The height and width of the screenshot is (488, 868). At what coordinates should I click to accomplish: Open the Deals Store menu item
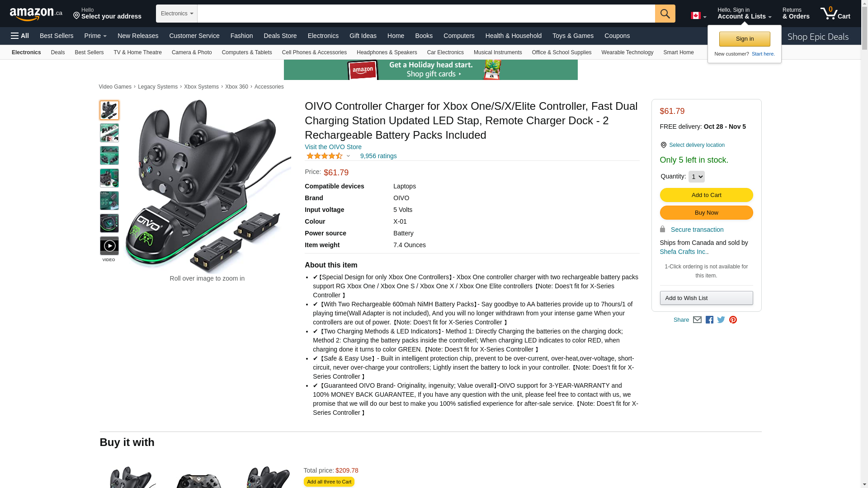pos(280,36)
